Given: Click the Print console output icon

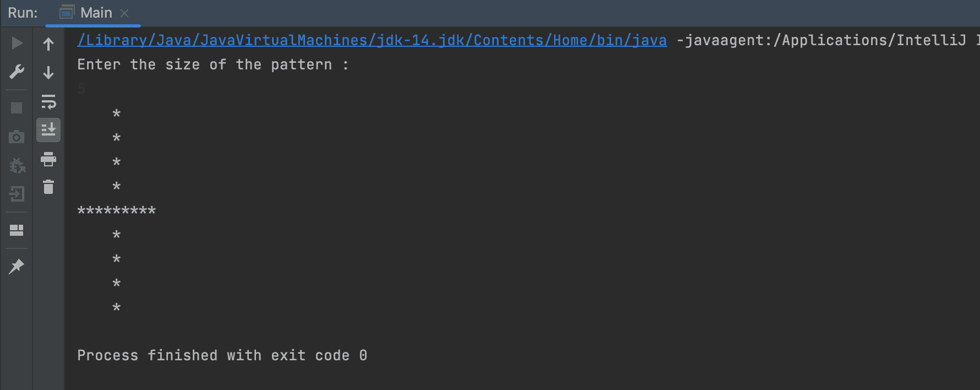Looking at the screenshot, I should pos(48,159).
